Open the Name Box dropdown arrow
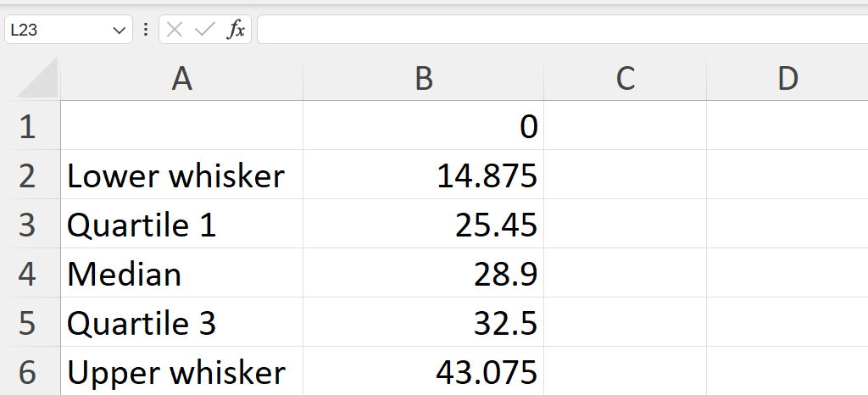The width and height of the screenshot is (868, 395). pyautogui.click(x=119, y=31)
